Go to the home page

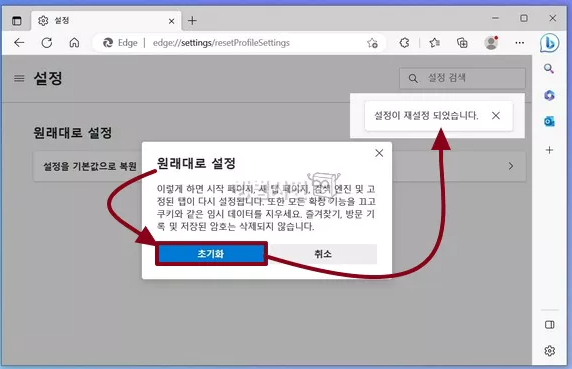point(74,43)
